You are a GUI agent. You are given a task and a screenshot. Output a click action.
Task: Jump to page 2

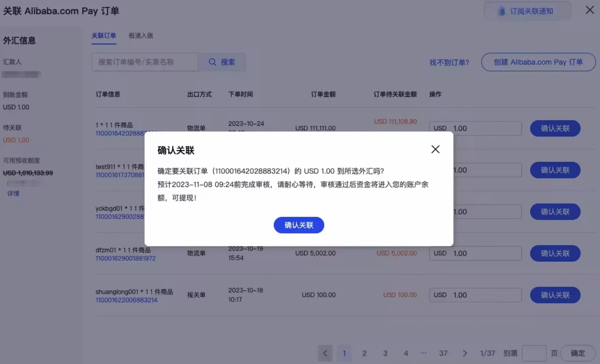pos(365,353)
